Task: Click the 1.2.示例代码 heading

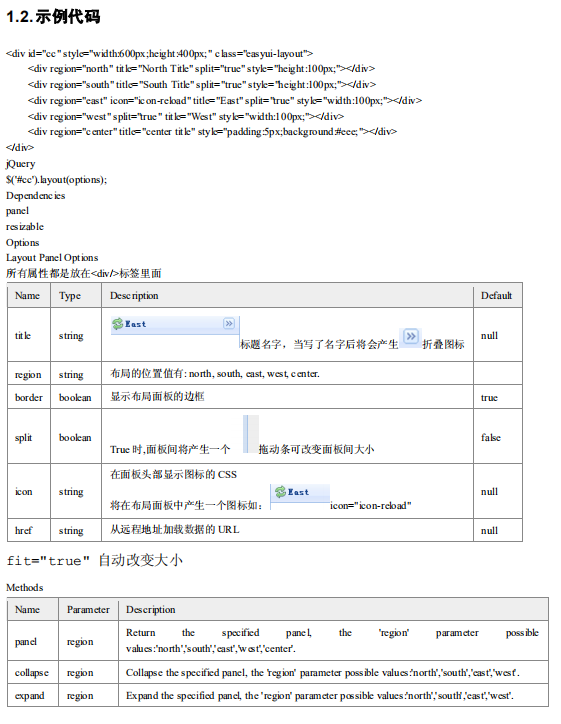Action: point(53,17)
